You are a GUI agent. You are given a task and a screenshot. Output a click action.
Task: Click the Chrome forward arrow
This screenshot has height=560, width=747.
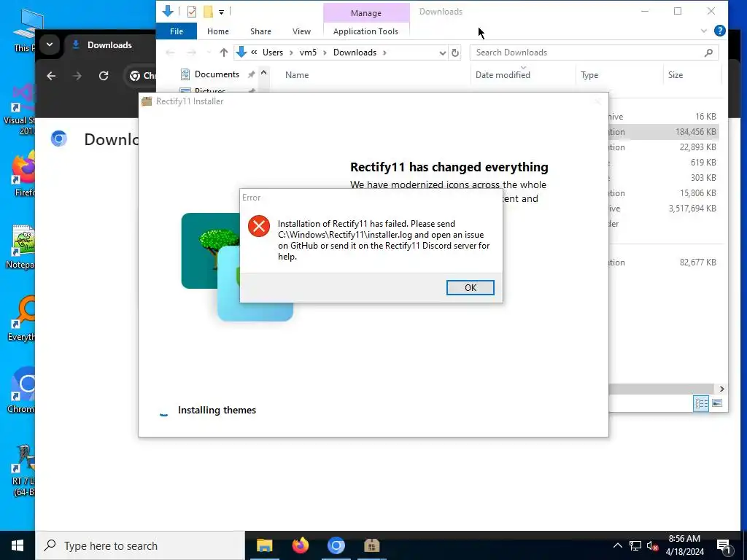click(77, 76)
